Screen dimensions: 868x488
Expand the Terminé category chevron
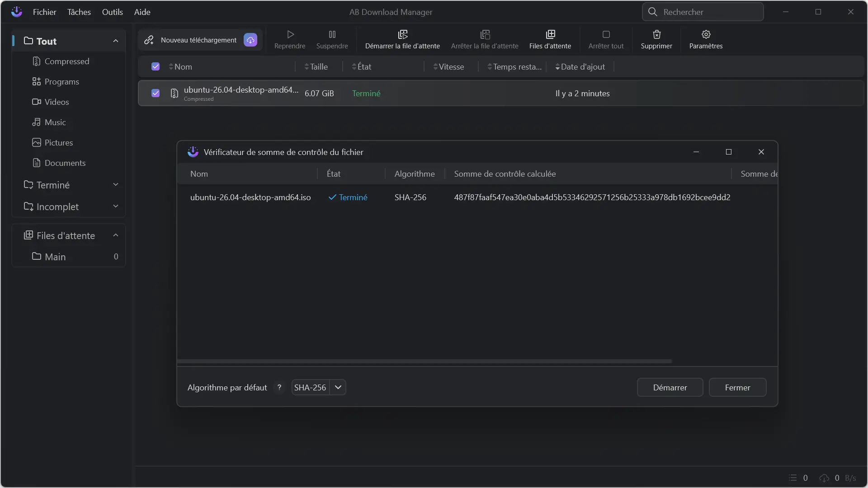(116, 185)
